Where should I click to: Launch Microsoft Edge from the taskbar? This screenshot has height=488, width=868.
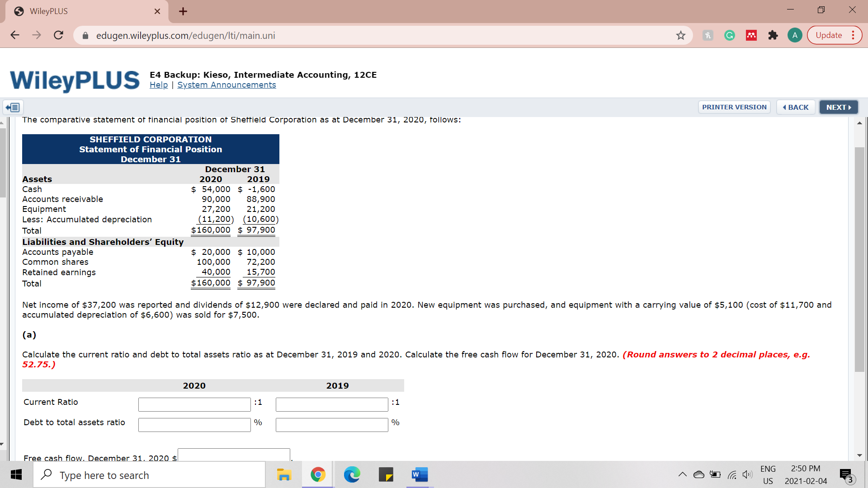point(352,475)
